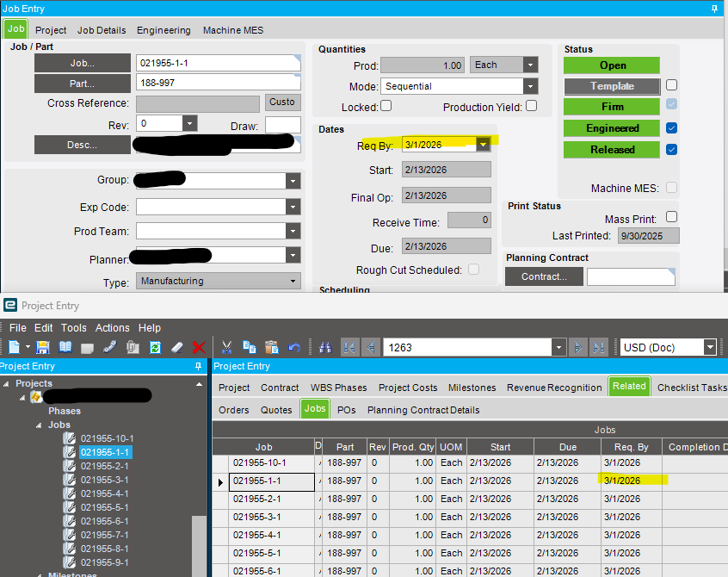Click the Engineered status button
Image resolution: width=728 pixels, height=577 pixels.
click(612, 127)
